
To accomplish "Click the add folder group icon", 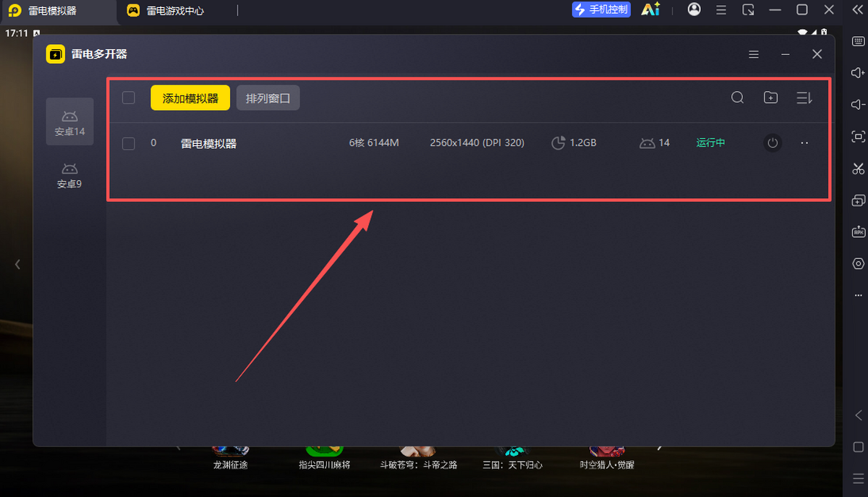I will [x=771, y=98].
